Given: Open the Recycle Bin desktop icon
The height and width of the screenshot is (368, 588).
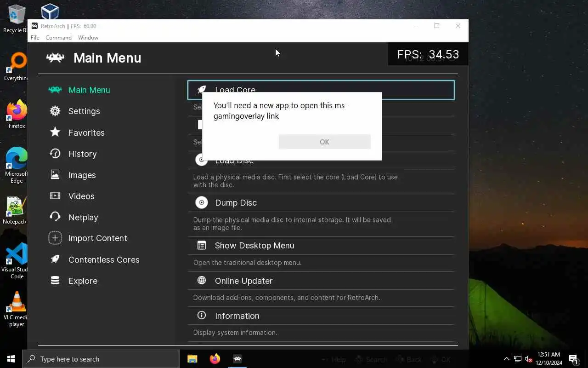Looking at the screenshot, I should pyautogui.click(x=16, y=19).
